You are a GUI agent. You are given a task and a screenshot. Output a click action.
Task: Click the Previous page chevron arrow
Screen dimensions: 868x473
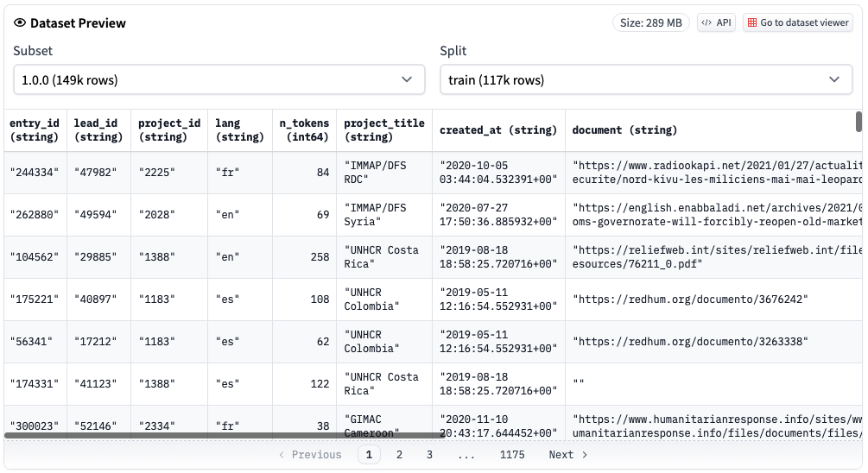[282, 455]
